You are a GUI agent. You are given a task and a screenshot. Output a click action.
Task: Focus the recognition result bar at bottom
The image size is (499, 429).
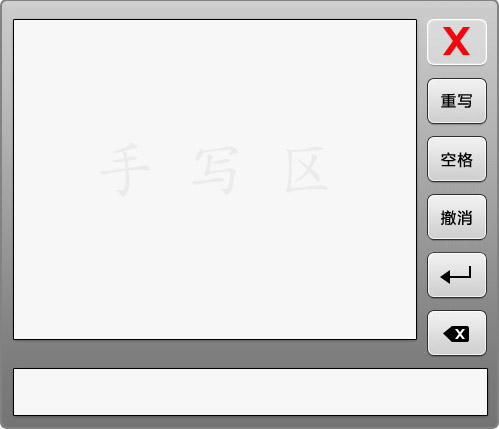click(x=250, y=392)
